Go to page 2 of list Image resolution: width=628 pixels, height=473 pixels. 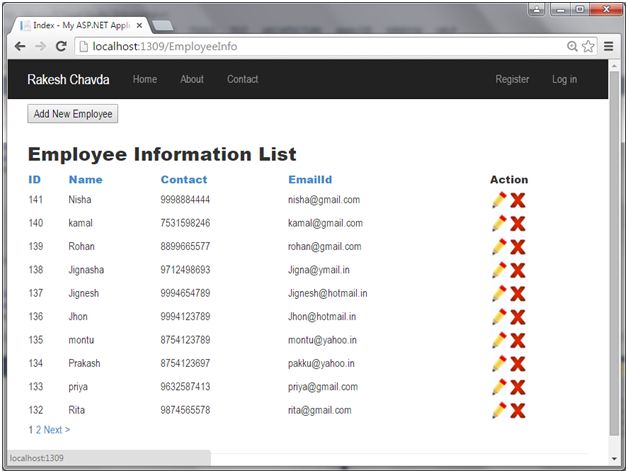[38, 430]
